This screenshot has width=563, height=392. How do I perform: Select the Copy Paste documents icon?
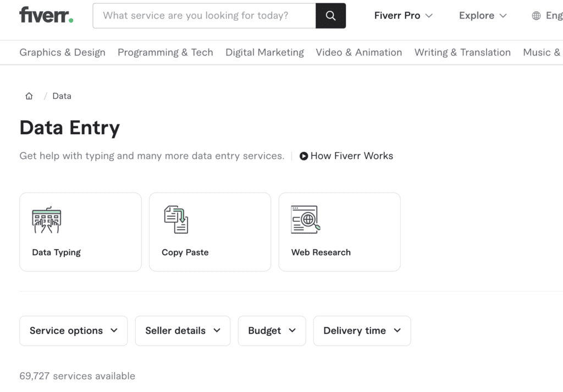pos(176,219)
